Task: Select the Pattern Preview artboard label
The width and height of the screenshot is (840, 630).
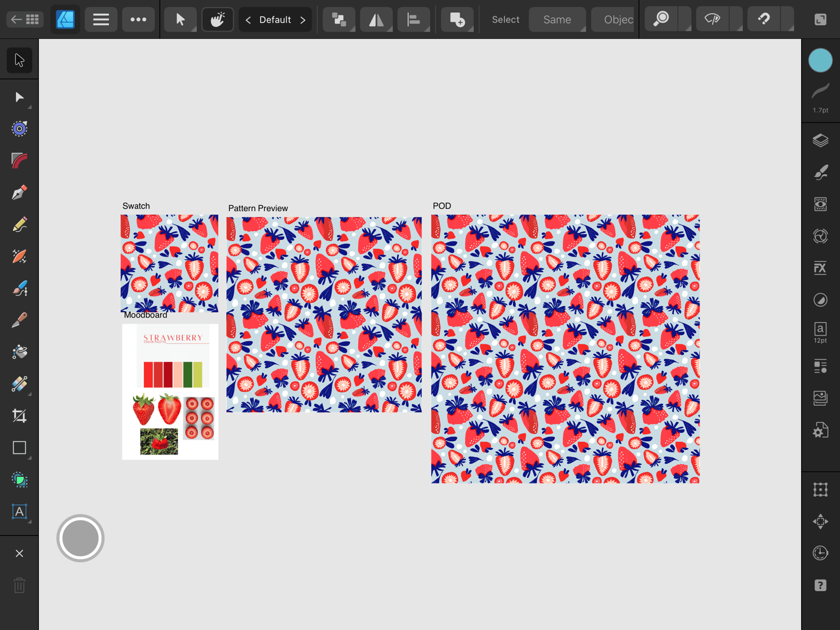Action: pyautogui.click(x=258, y=208)
